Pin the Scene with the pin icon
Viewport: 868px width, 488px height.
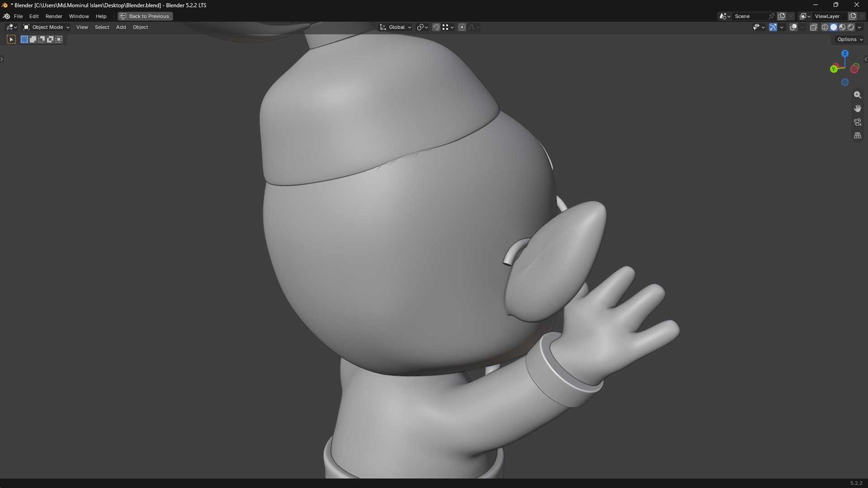coord(772,16)
